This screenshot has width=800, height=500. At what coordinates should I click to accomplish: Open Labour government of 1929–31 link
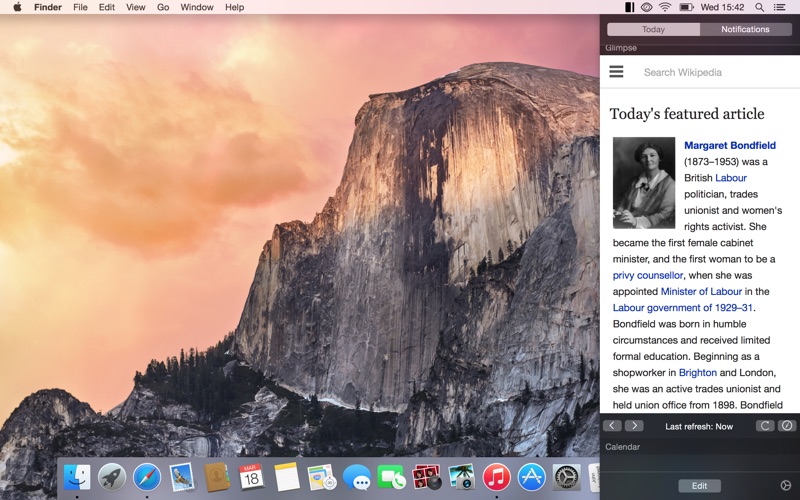pos(683,308)
